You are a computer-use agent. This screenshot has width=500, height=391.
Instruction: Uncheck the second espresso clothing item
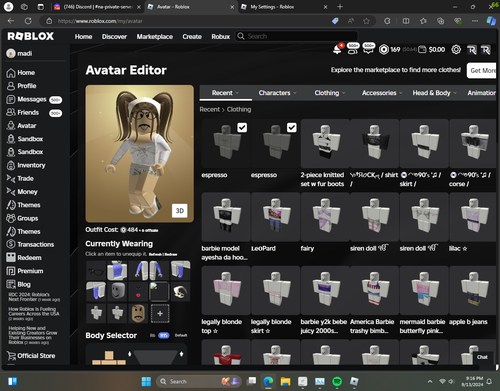292,128
